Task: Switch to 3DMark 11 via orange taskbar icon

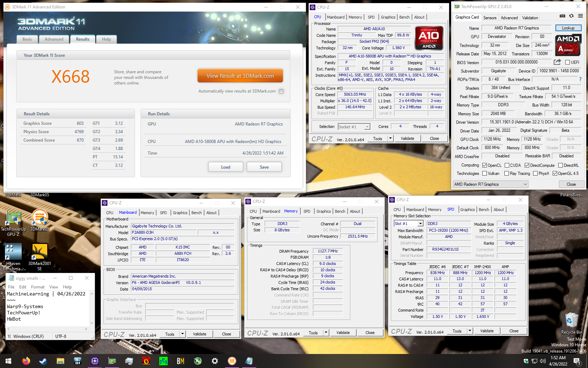Action: (232, 361)
